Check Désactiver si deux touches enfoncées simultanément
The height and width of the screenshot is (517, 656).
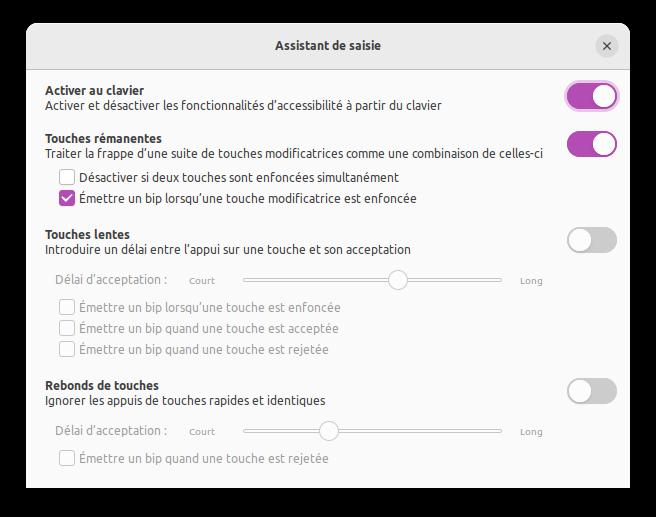coord(67,177)
